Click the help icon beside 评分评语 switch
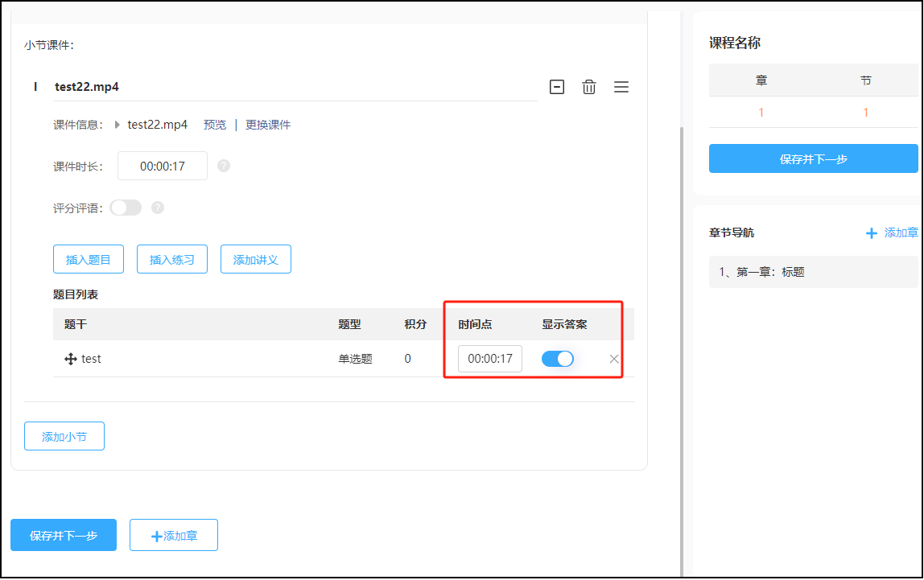924x580 pixels. 157,208
